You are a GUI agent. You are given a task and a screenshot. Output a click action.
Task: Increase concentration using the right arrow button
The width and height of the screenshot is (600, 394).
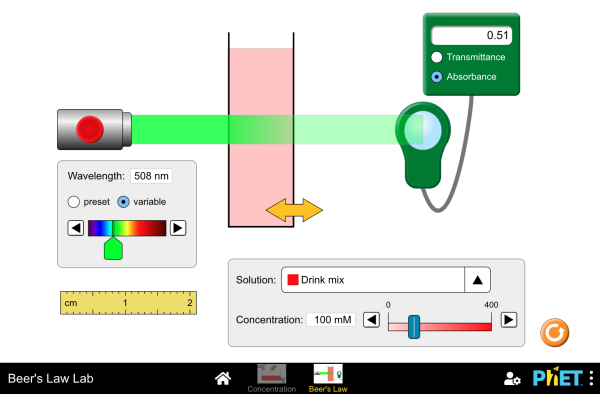(x=509, y=319)
